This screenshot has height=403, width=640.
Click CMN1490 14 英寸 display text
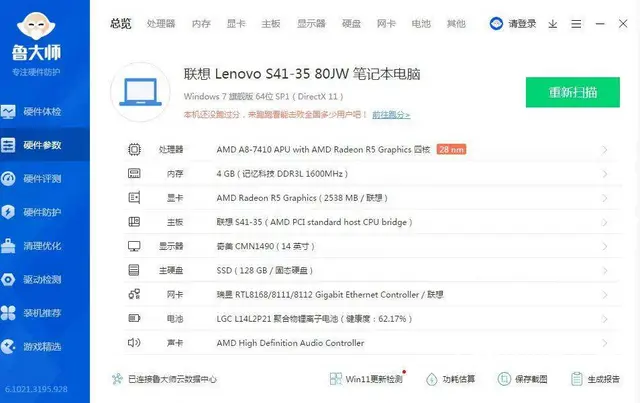266,246
